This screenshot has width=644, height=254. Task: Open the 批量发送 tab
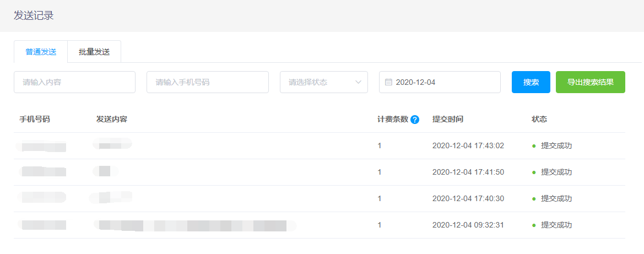tap(94, 52)
